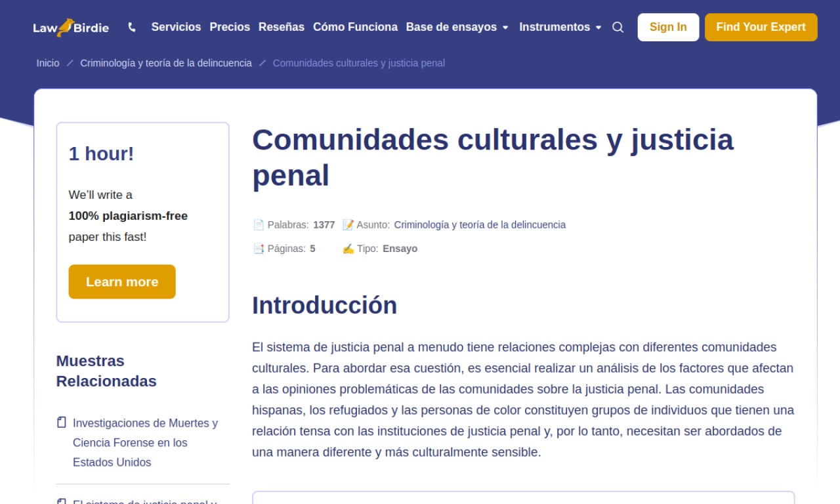Expand the Instrumentos dropdown menu

pyautogui.click(x=560, y=27)
